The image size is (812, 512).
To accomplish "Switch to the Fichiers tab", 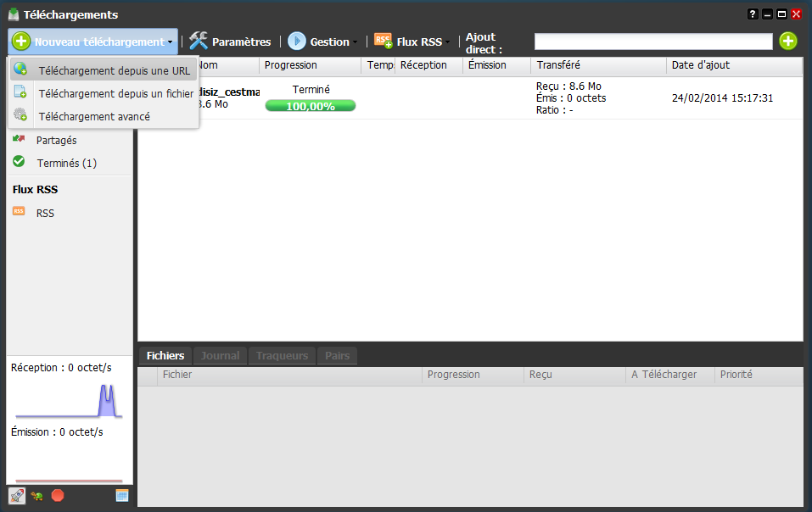I will (x=165, y=356).
